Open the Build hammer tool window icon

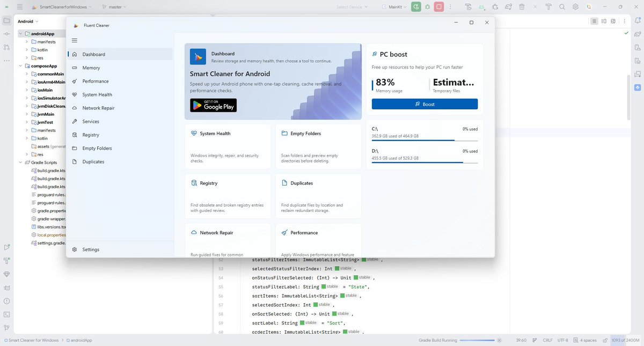[6, 261]
